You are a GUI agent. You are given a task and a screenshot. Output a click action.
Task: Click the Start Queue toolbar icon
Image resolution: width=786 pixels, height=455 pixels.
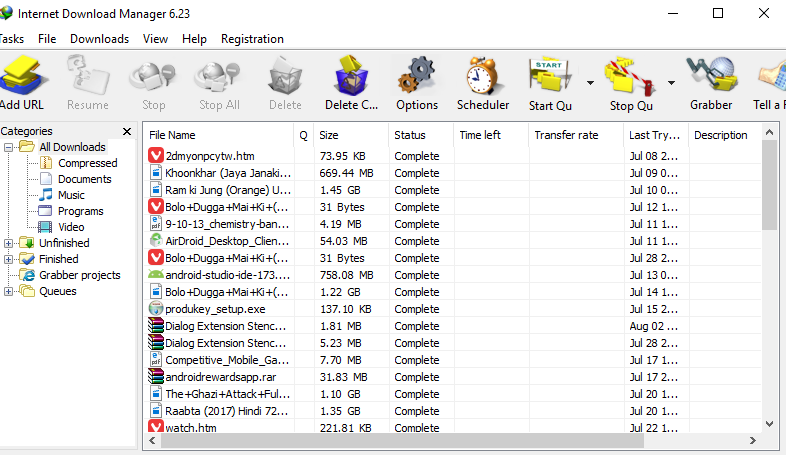tap(550, 76)
